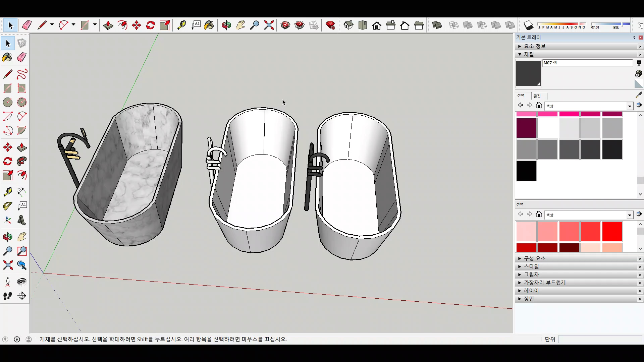
Task: Click the sample paint eyedropper icon
Action: (x=639, y=95)
